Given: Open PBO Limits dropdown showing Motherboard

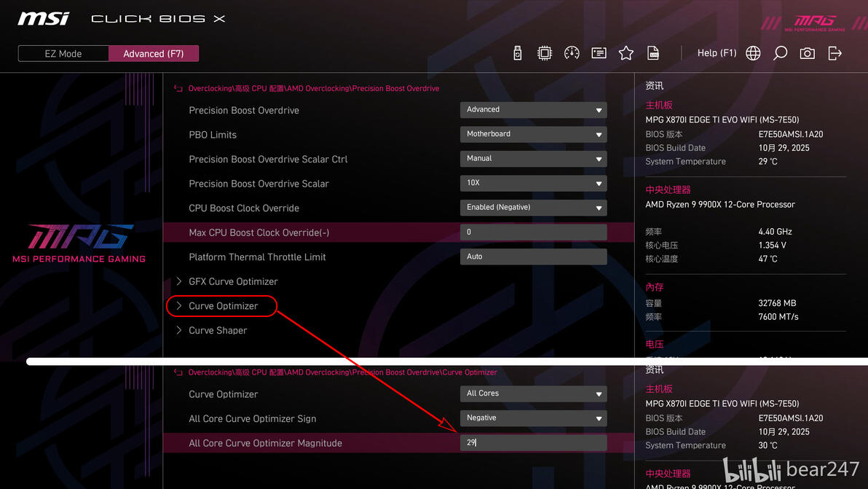Looking at the screenshot, I should click(x=533, y=134).
